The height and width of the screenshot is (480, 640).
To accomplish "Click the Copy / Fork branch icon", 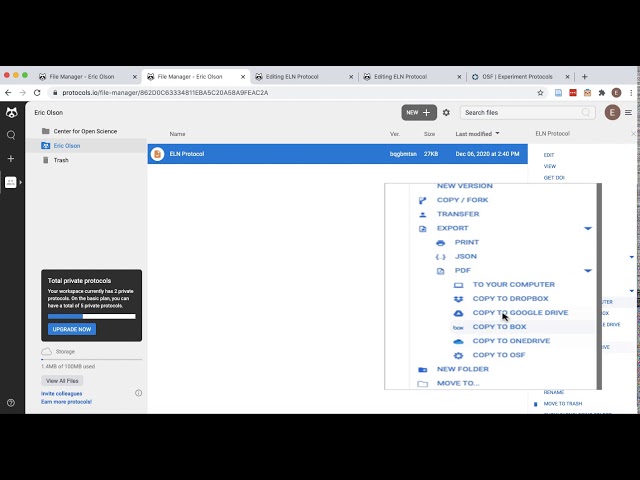I will click(x=422, y=200).
